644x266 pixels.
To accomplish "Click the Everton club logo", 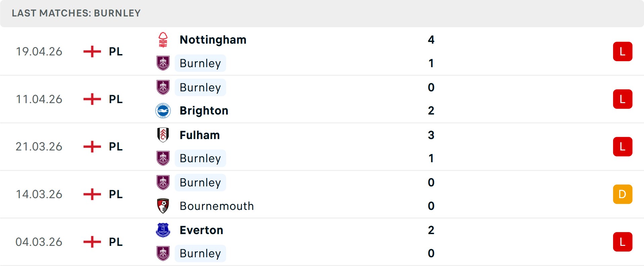I will coord(163,230).
